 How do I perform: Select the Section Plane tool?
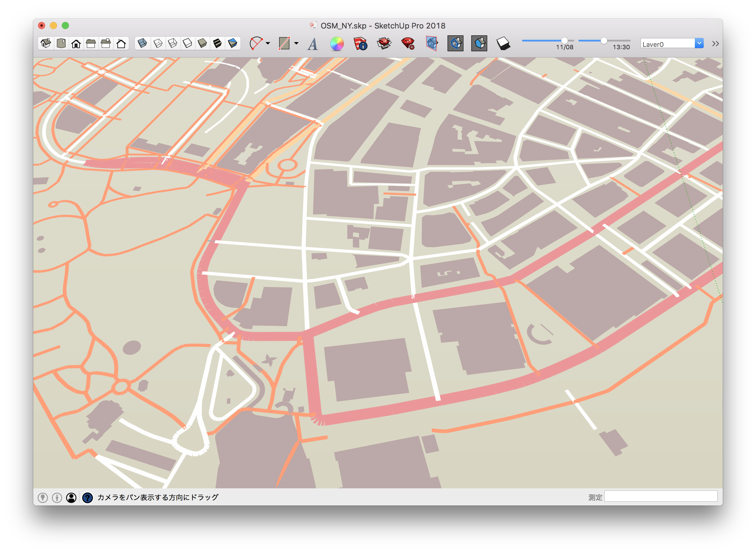pos(432,44)
